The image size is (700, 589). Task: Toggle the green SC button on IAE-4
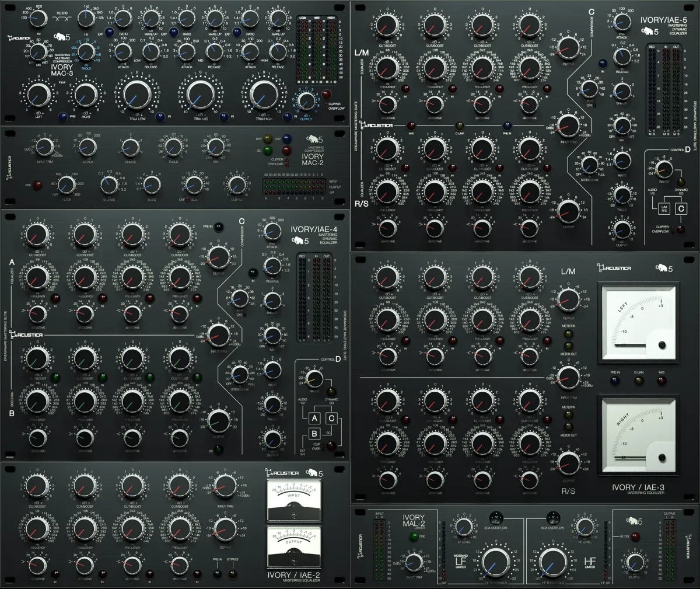219,449
